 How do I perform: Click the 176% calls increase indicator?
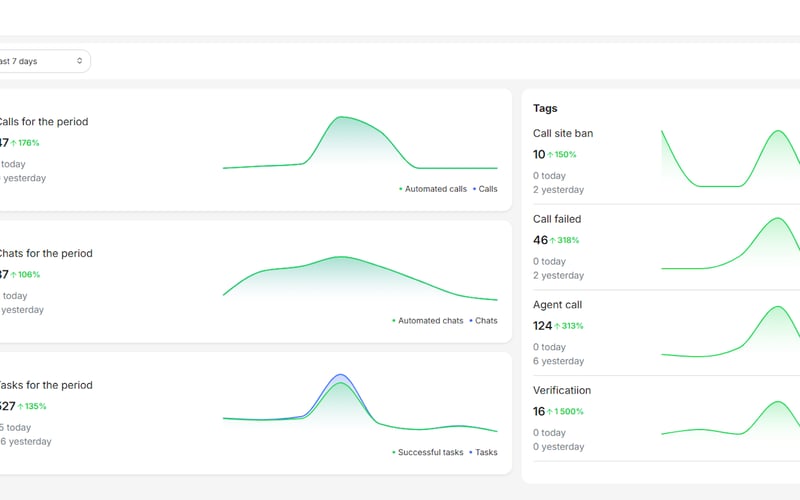(x=25, y=143)
